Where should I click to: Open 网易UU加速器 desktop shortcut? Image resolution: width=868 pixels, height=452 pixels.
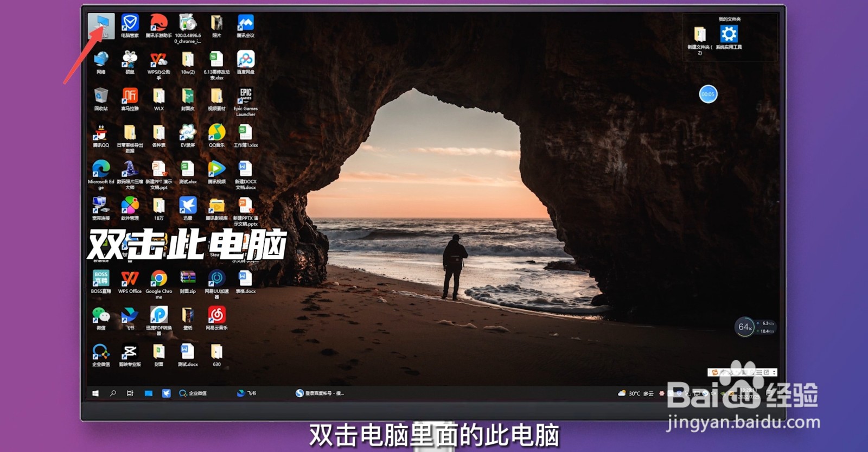pyautogui.click(x=216, y=284)
